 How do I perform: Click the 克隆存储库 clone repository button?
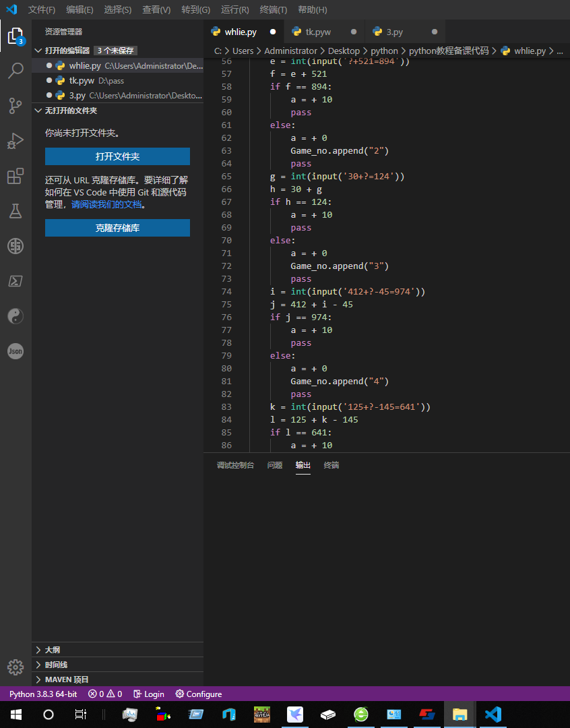click(117, 228)
